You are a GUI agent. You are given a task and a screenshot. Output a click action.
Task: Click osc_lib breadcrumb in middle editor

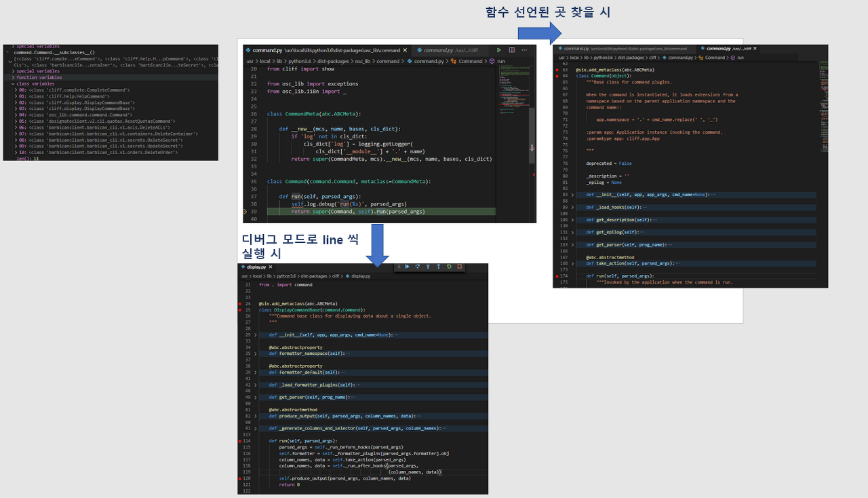tap(363, 61)
